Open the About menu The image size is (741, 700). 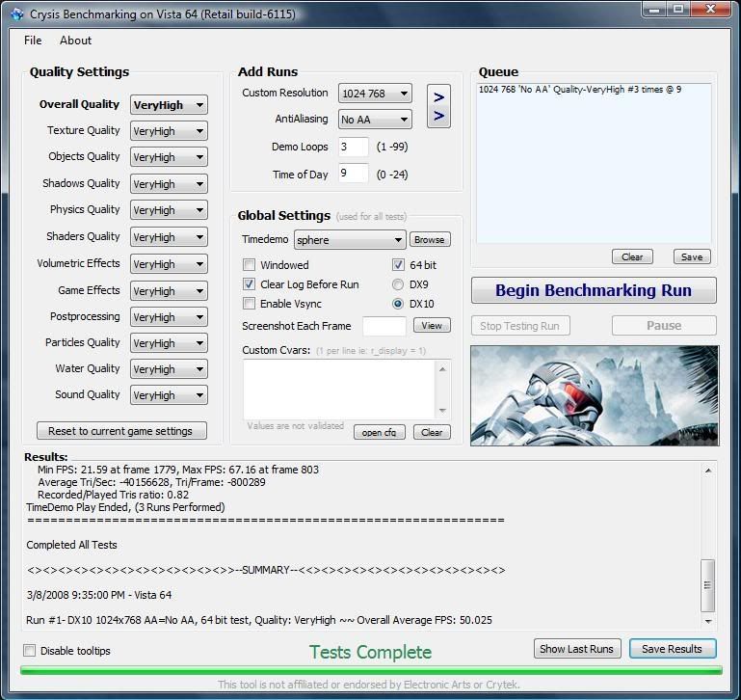coord(75,40)
